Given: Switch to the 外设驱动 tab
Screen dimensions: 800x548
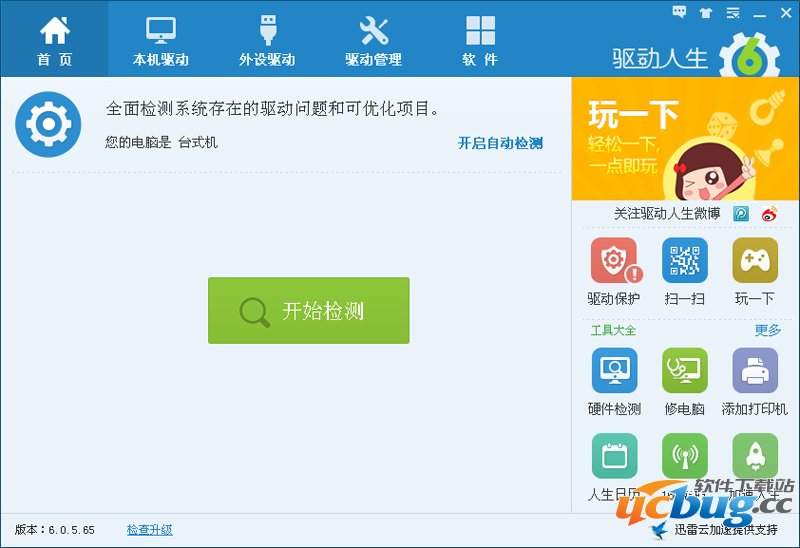Looking at the screenshot, I should tap(267, 40).
